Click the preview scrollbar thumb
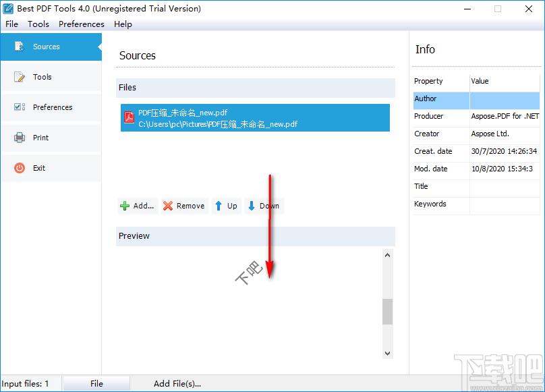The height and width of the screenshot is (392, 545). [388, 312]
